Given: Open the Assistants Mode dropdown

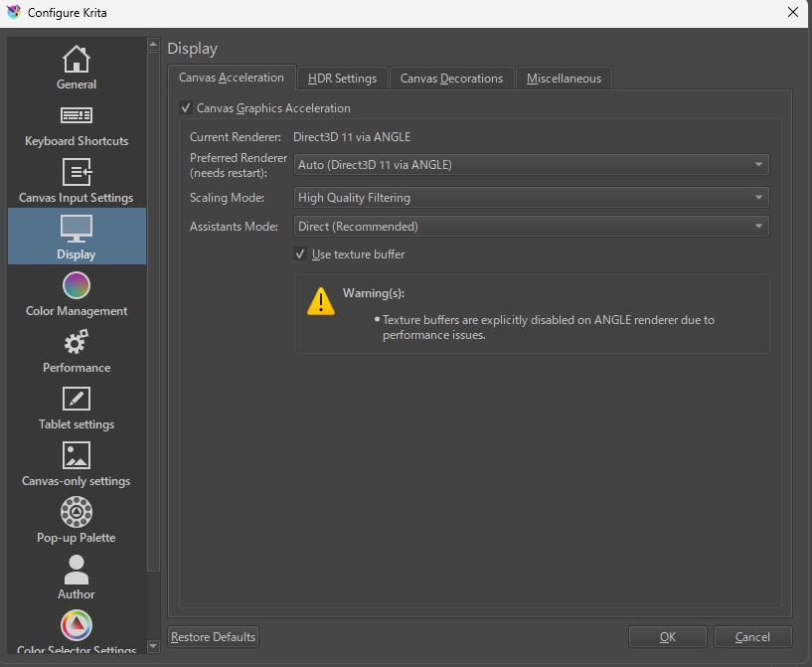Looking at the screenshot, I should [x=531, y=227].
